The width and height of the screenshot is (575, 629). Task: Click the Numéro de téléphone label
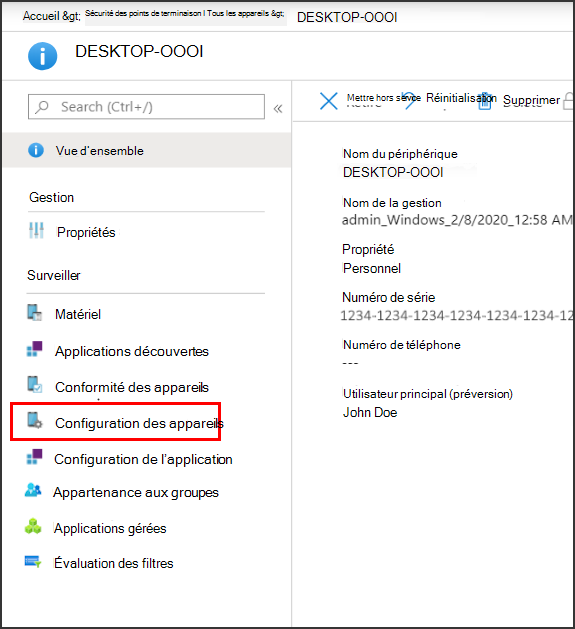(402, 345)
